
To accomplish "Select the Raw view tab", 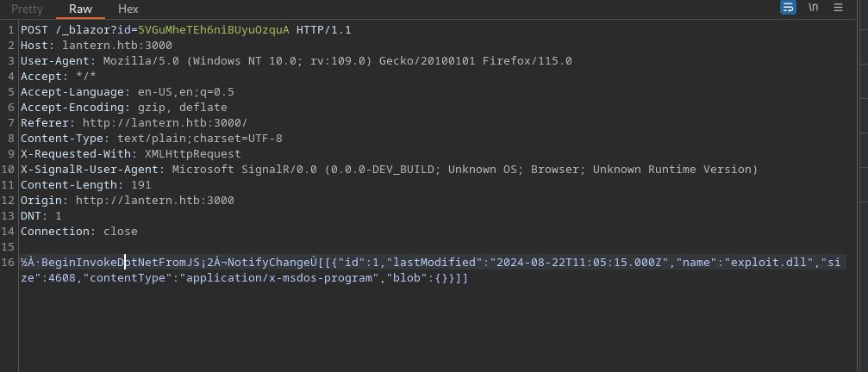I will click(x=82, y=9).
